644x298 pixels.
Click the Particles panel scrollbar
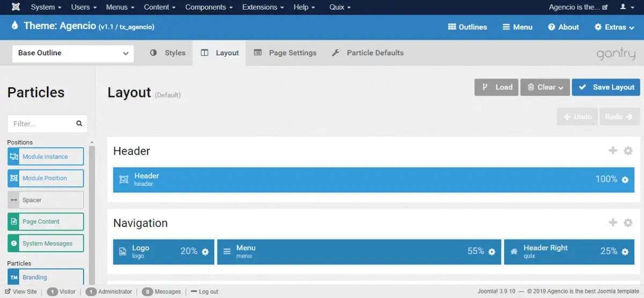tap(92, 214)
